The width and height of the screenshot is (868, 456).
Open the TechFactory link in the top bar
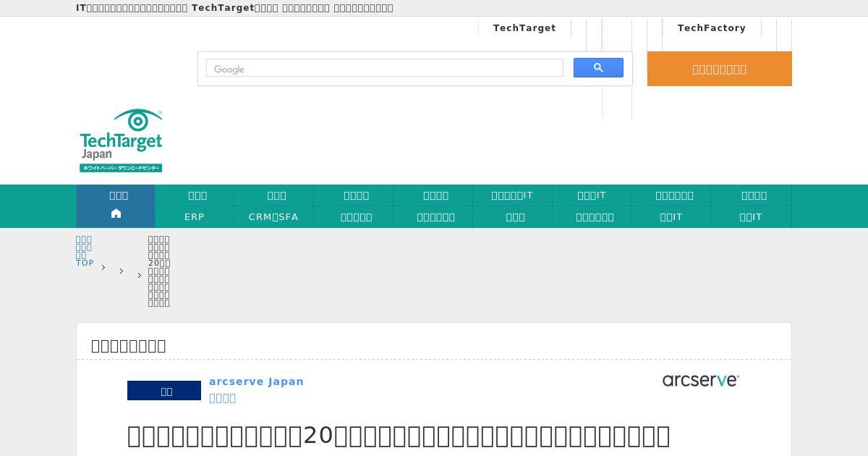coord(711,28)
